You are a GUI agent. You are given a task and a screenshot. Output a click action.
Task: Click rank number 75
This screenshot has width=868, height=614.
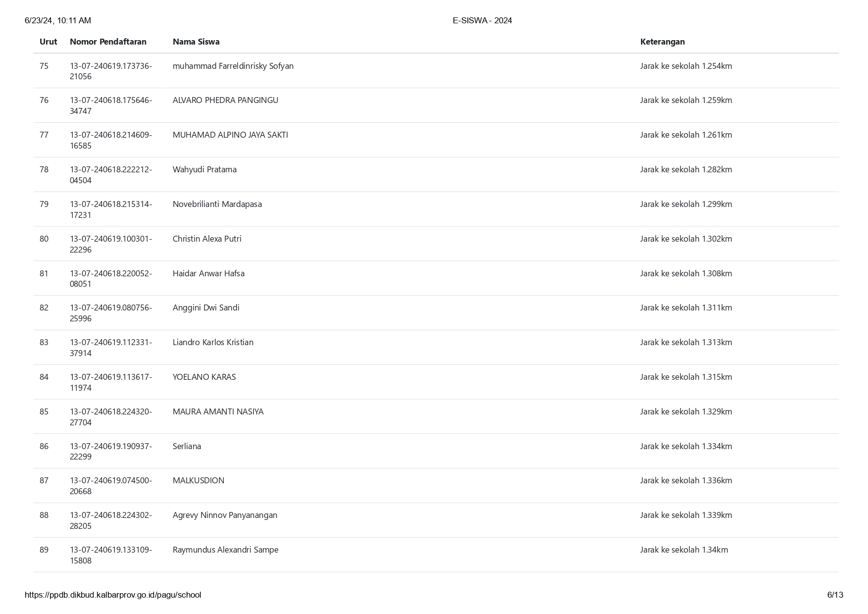[44, 66]
